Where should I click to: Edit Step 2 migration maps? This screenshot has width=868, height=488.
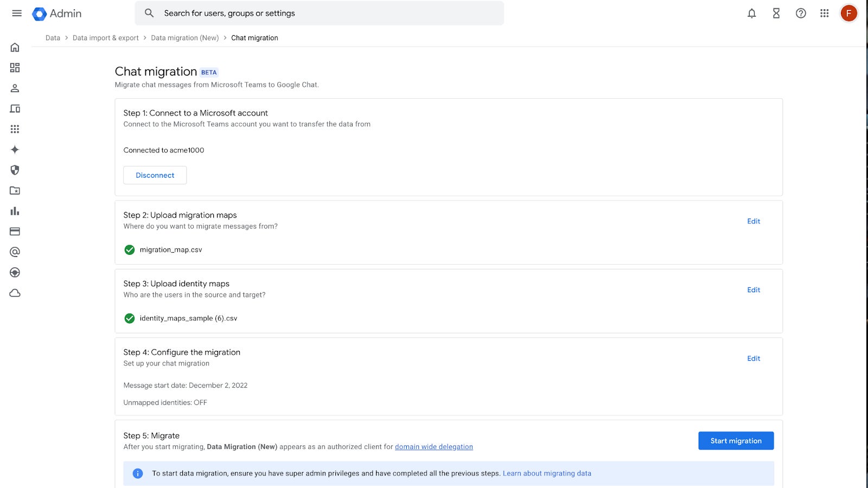754,221
